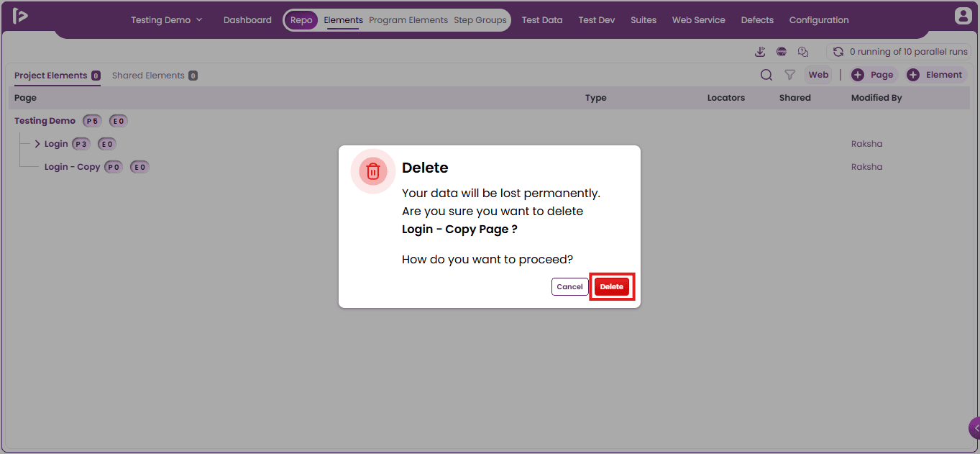Click the Modified By column header
Image resolution: width=980 pixels, height=454 pixels.
point(876,98)
